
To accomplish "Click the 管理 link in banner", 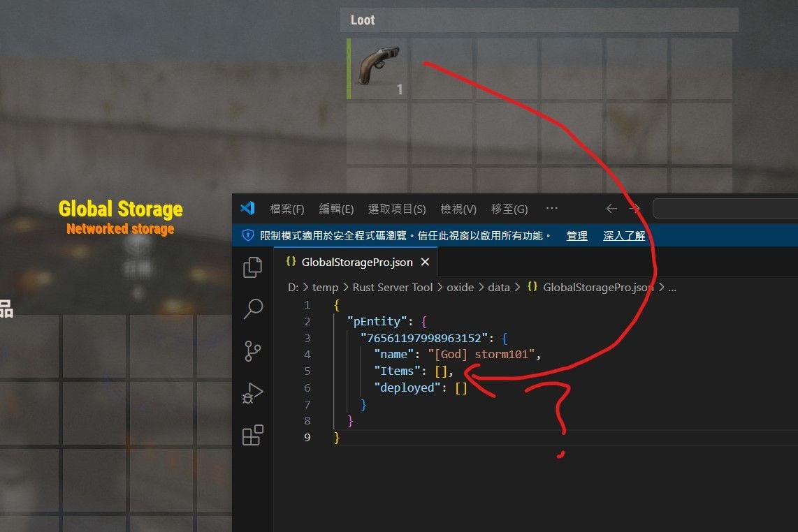I will [576, 235].
